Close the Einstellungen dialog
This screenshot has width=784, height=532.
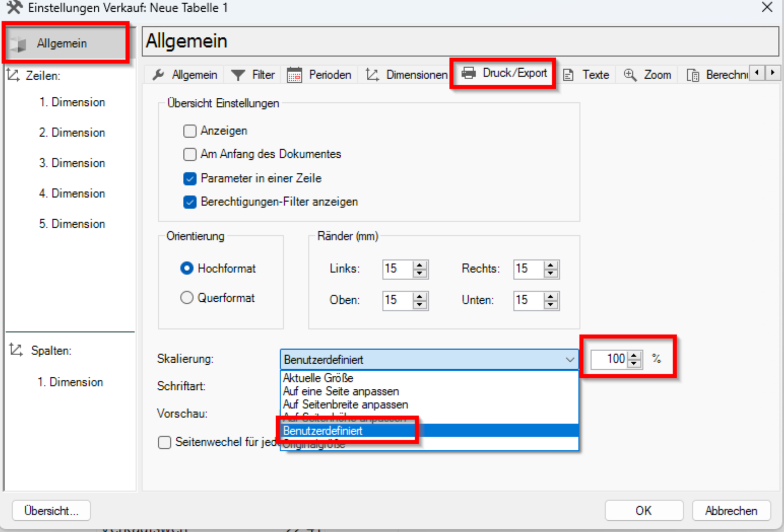click(x=767, y=7)
